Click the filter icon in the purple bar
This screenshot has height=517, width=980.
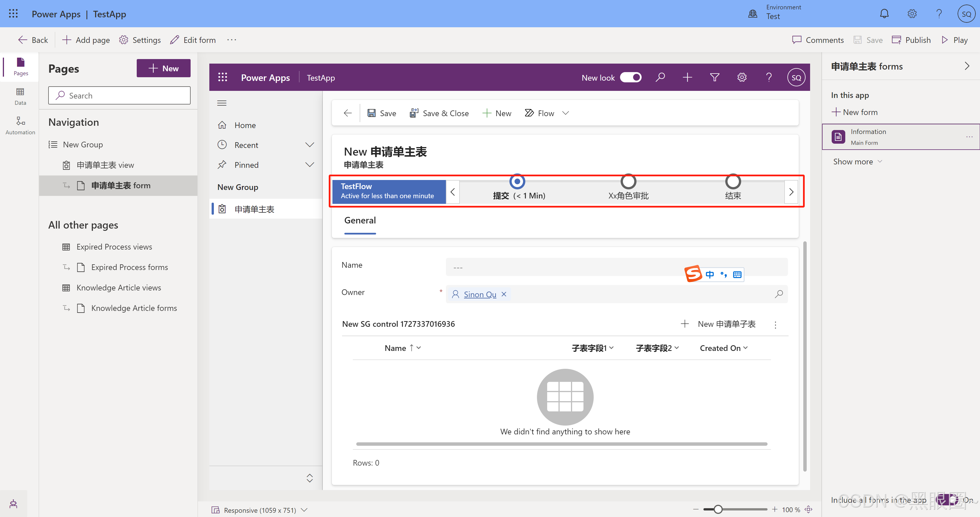(715, 77)
